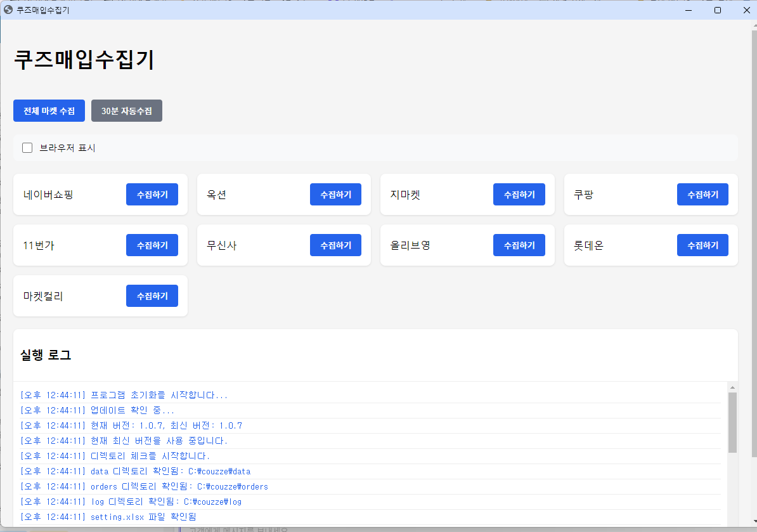The width and height of the screenshot is (757, 532).
Task: Click the 브라우저 표시 label text
Action: click(67, 148)
